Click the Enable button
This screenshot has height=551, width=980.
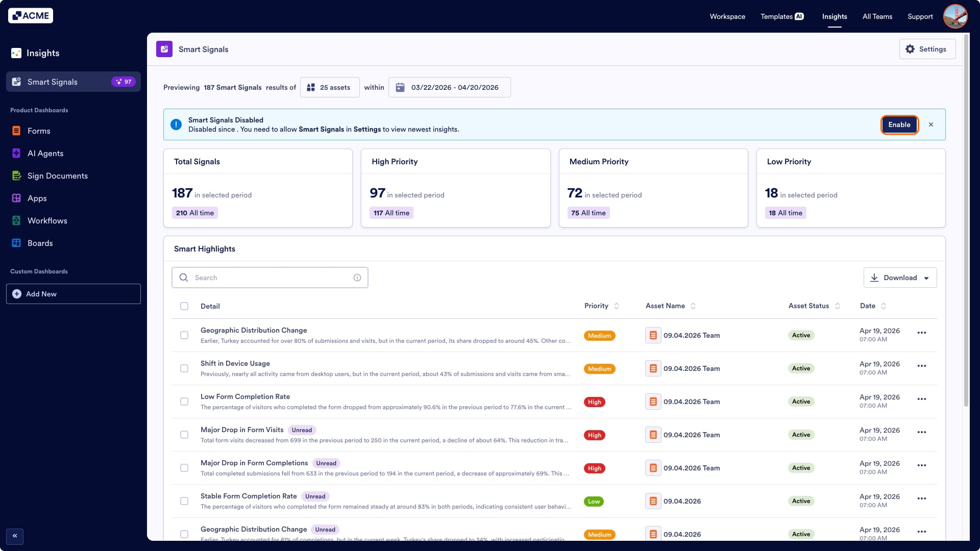(899, 125)
